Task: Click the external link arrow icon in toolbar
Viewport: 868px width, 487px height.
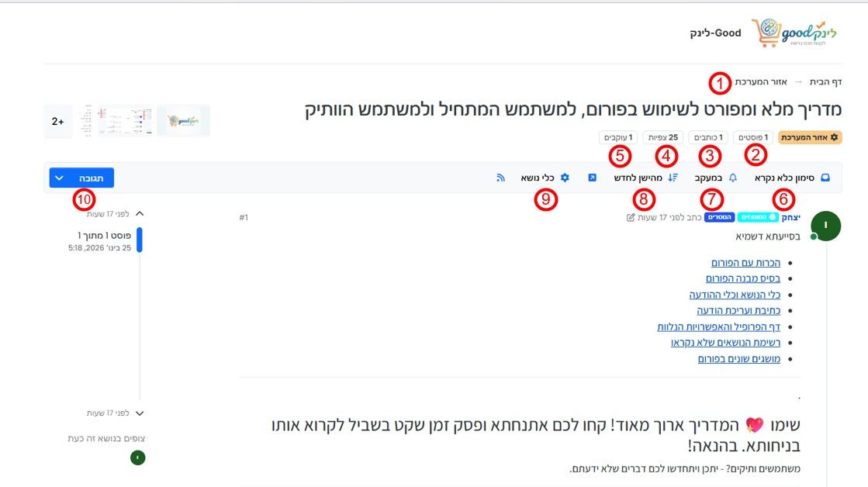Action: coord(592,178)
